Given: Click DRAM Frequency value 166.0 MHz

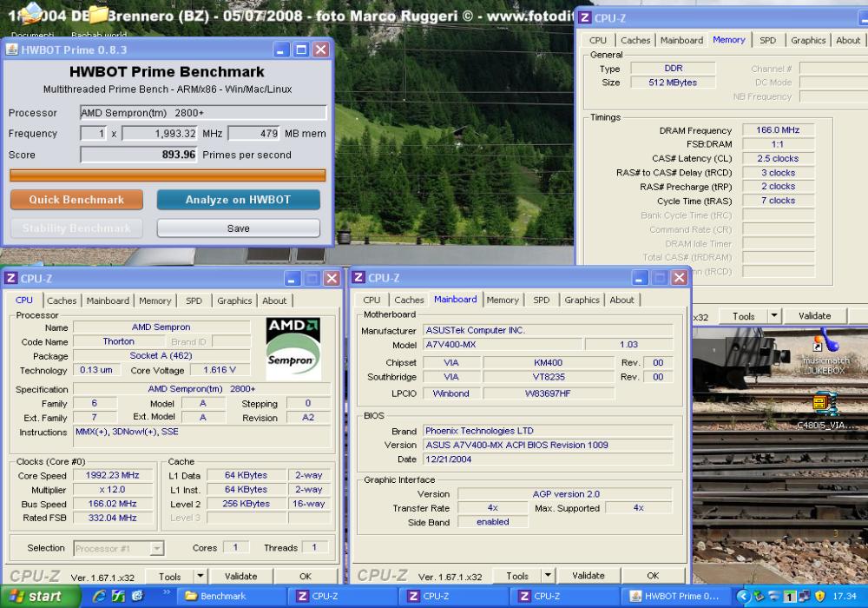Looking at the screenshot, I should 778,130.
